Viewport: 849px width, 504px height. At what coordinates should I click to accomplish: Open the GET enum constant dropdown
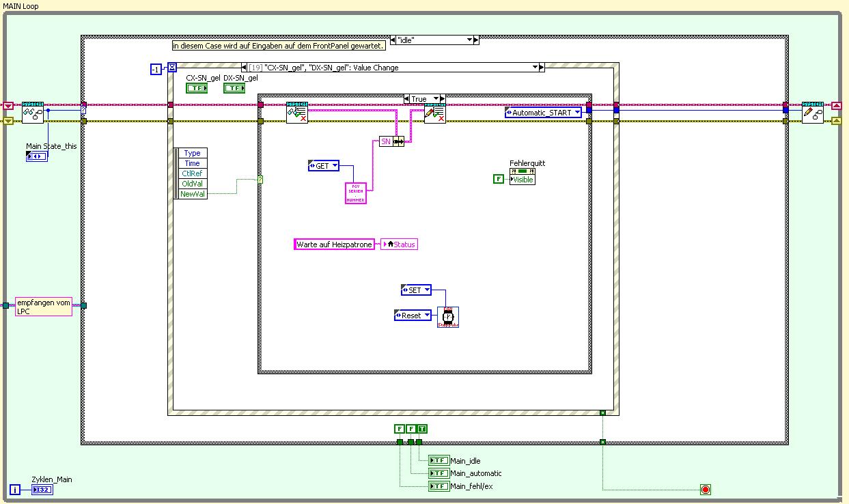point(335,165)
